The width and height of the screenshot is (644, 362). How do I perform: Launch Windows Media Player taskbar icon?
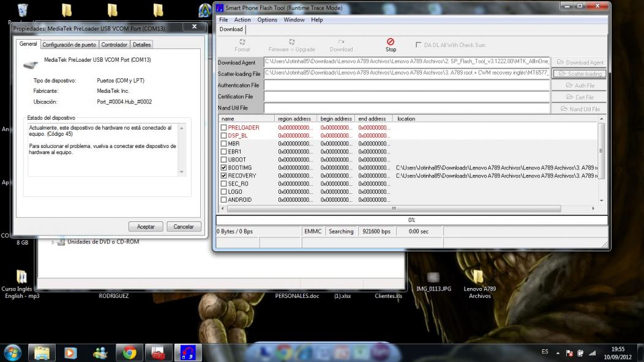[x=70, y=353]
